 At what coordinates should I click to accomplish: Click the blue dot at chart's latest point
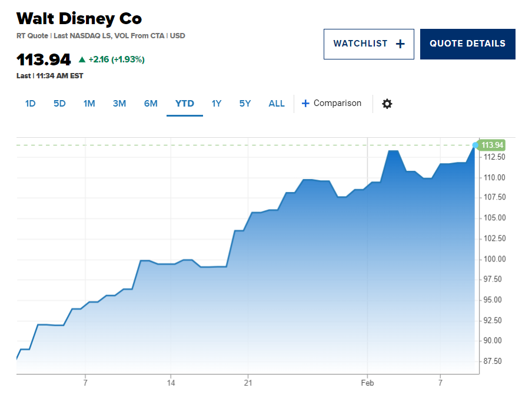475,145
